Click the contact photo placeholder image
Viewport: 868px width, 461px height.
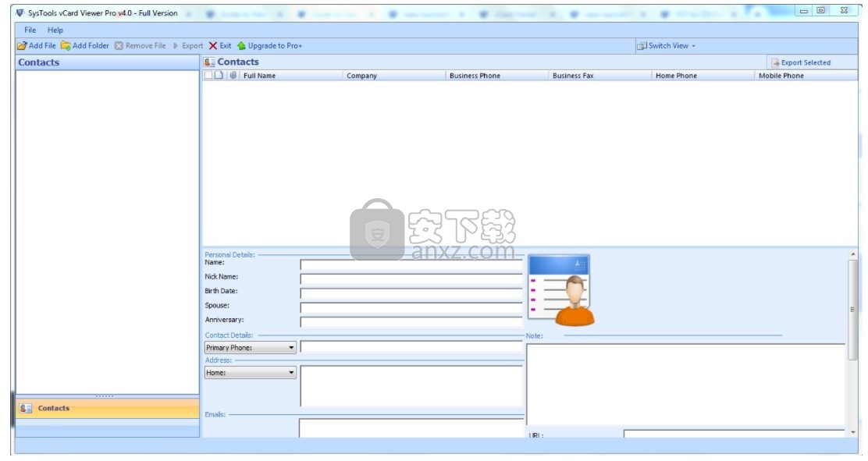(561, 290)
